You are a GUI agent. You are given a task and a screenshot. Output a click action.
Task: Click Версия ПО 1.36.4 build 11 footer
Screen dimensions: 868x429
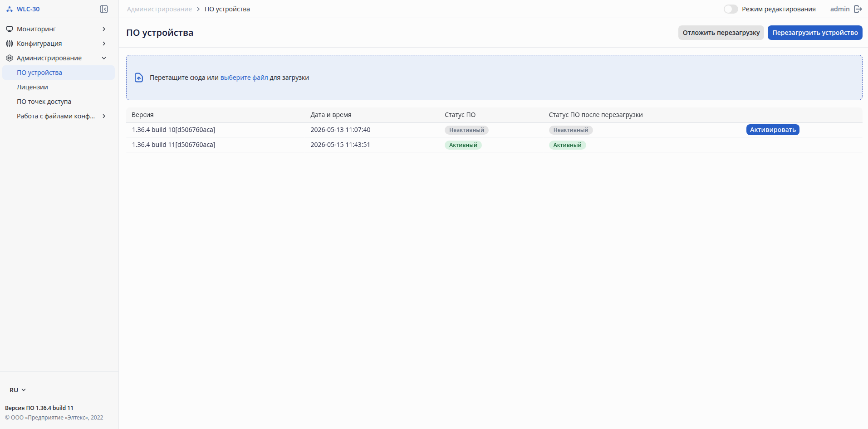pos(39,408)
